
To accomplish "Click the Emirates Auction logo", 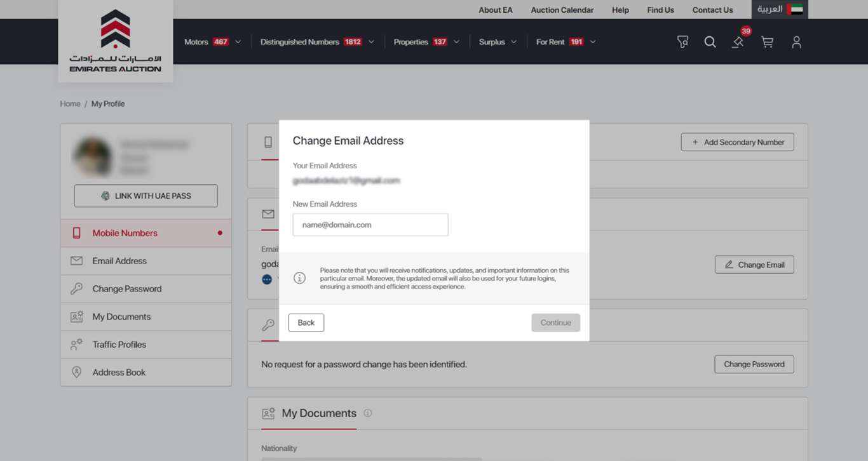I will pyautogui.click(x=116, y=41).
